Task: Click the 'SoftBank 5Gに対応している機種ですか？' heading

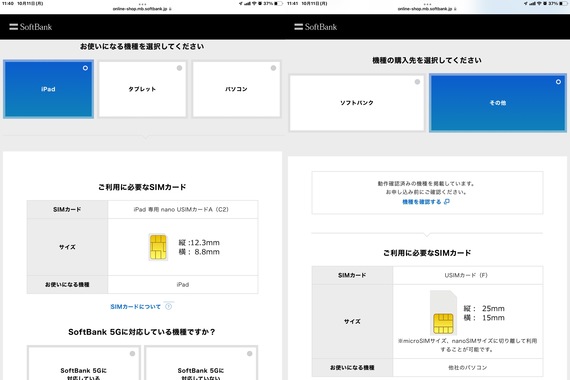Action: click(x=142, y=332)
